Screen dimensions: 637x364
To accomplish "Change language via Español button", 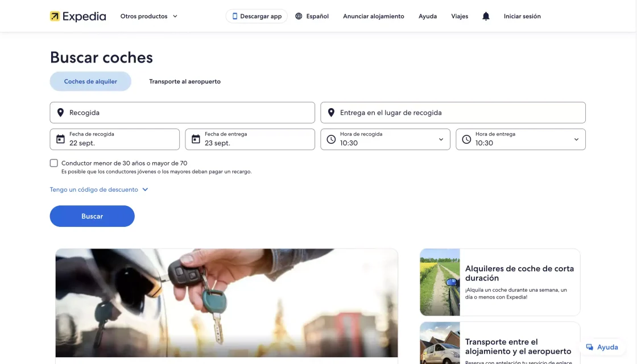I will coord(312,16).
